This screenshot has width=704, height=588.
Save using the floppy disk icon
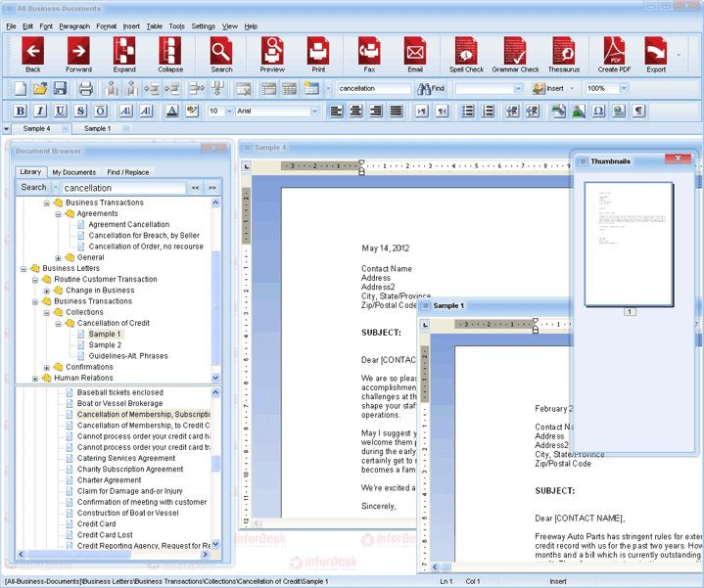60,88
